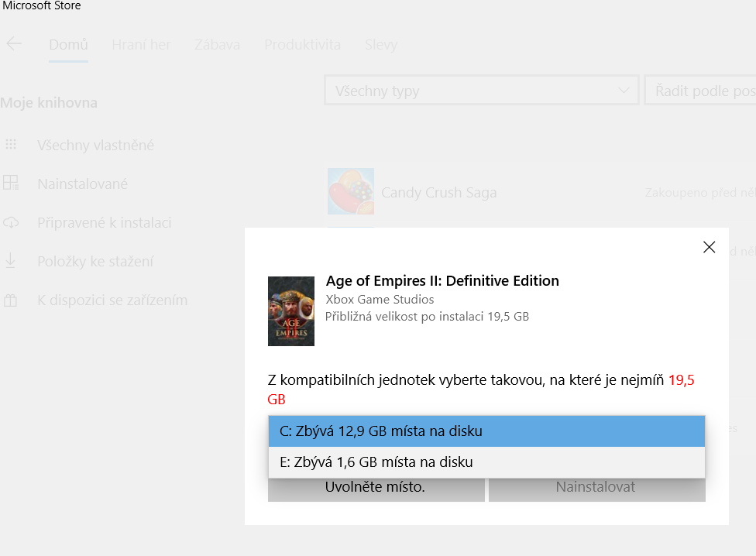Open K dispozici se zařízením section

point(112,300)
